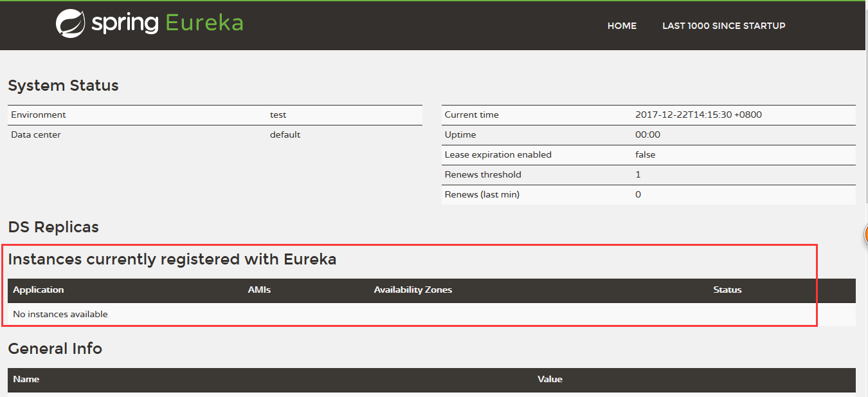Click the Uptime value 00:00
868x397 pixels.
click(x=647, y=135)
